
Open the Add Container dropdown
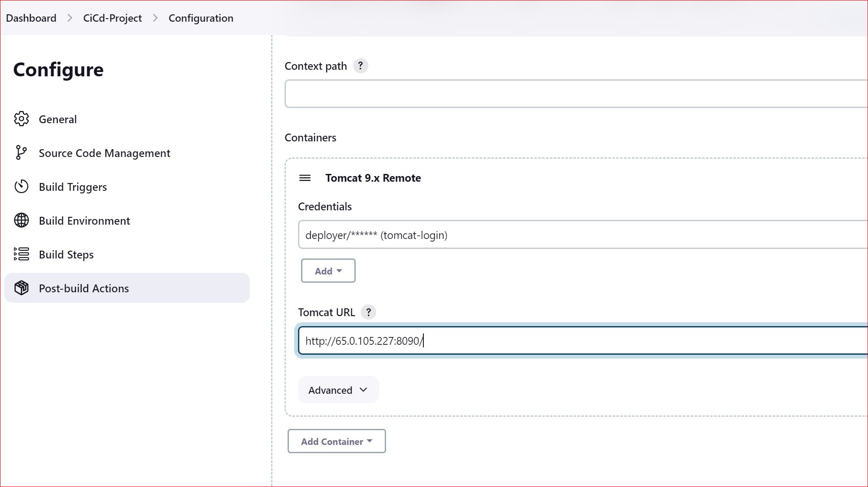(x=336, y=441)
